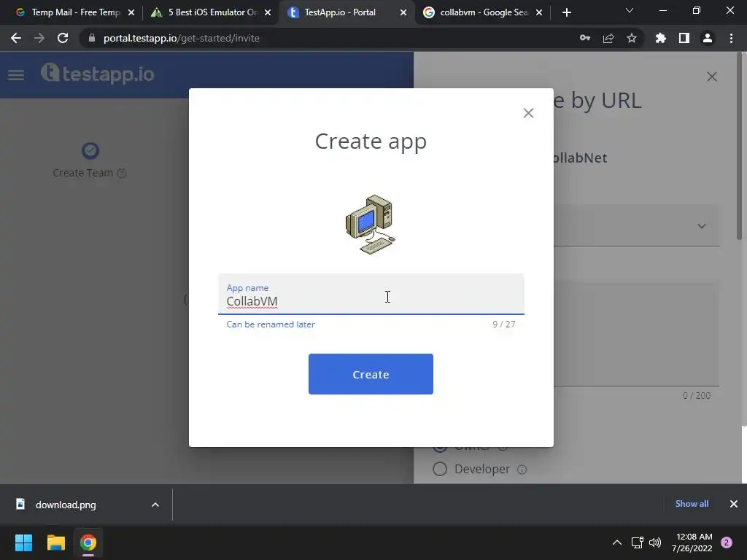Show hidden system tray icons

pyautogui.click(x=617, y=542)
